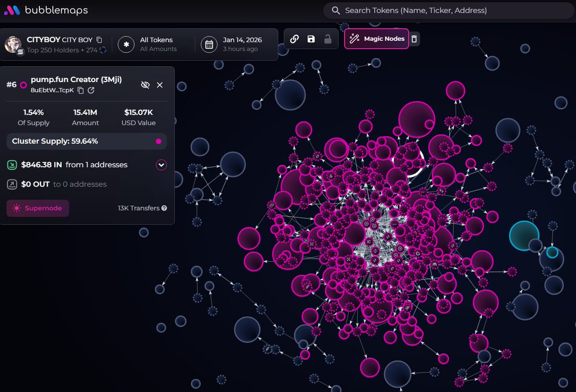Click the calendar icon
This screenshot has width=576, height=392.
click(x=209, y=44)
